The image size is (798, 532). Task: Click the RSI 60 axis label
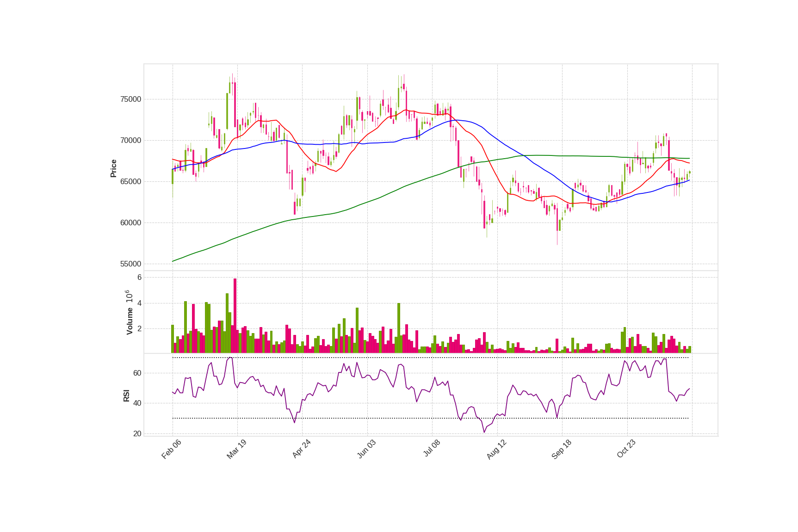[137, 373]
